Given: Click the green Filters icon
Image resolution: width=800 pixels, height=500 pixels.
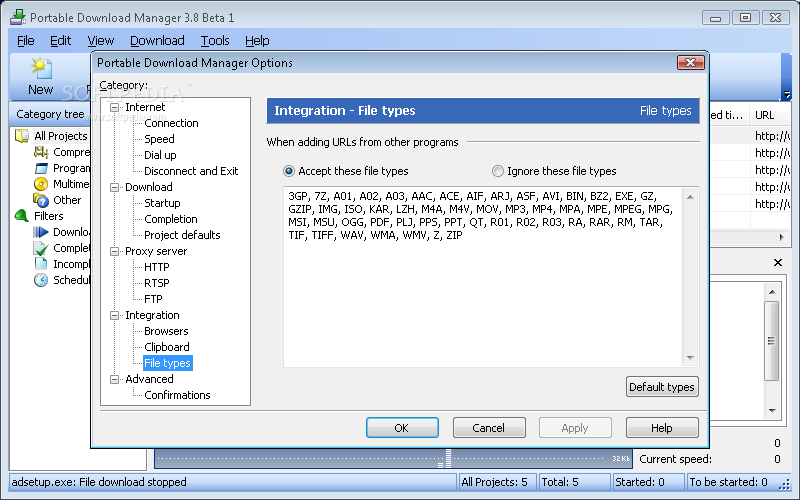Looking at the screenshot, I should point(22,216).
